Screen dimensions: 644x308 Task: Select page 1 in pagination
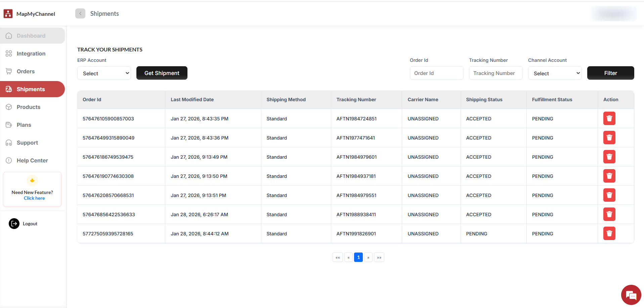tap(358, 257)
